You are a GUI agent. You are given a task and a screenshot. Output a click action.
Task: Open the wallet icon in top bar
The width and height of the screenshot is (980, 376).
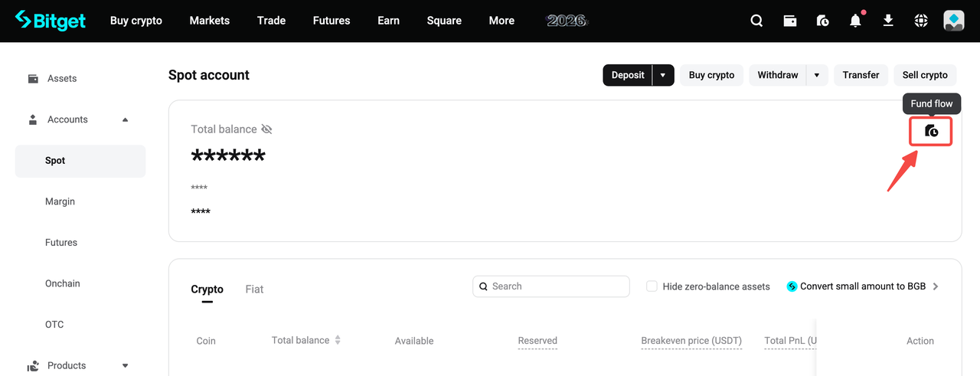pyautogui.click(x=789, y=21)
